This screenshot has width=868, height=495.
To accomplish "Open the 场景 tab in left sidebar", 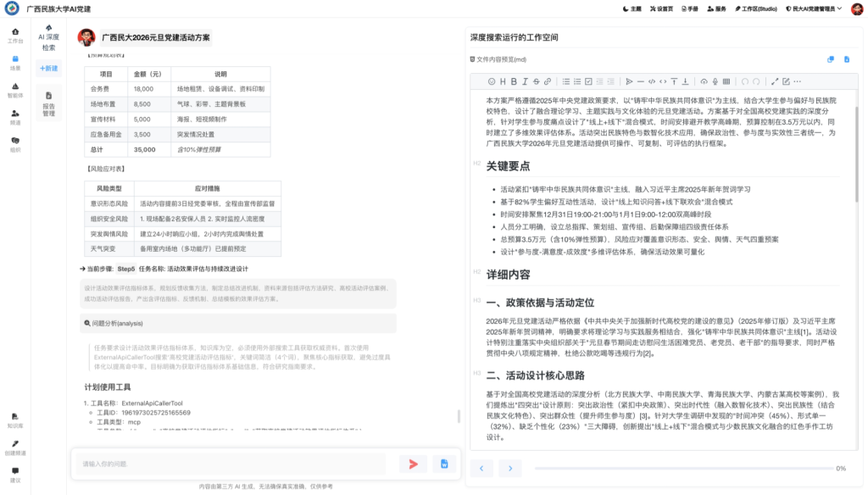I will [15, 63].
